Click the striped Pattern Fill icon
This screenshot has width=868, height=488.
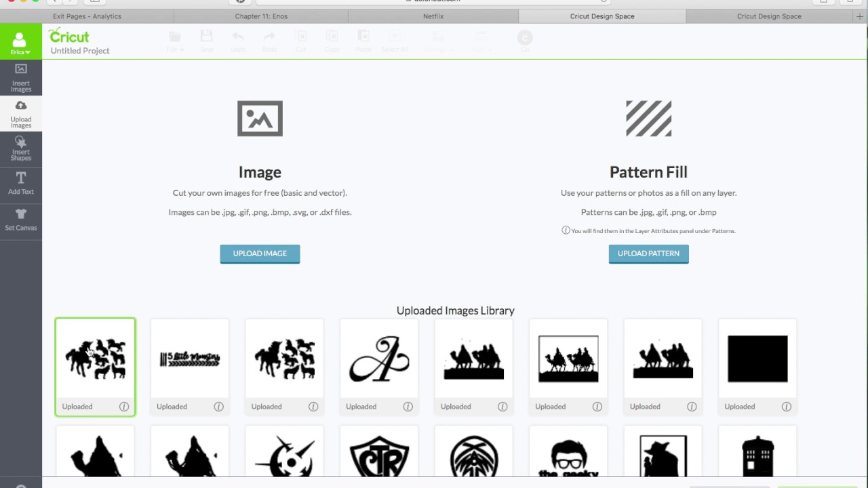[x=648, y=119]
